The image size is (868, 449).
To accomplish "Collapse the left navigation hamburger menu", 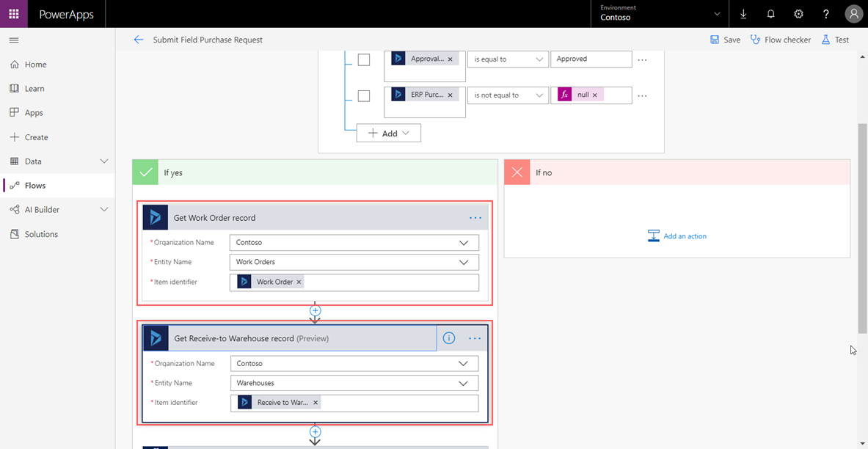I will [x=14, y=40].
